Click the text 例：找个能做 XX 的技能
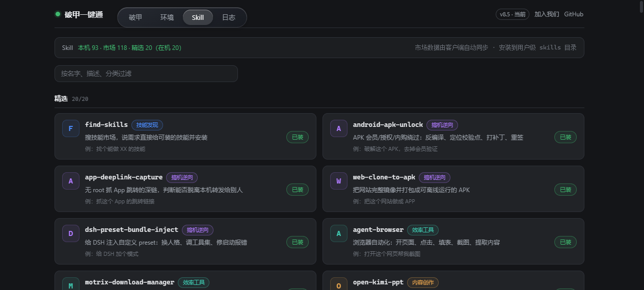The height and width of the screenshot is (290, 644). pyautogui.click(x=115, y=149)
